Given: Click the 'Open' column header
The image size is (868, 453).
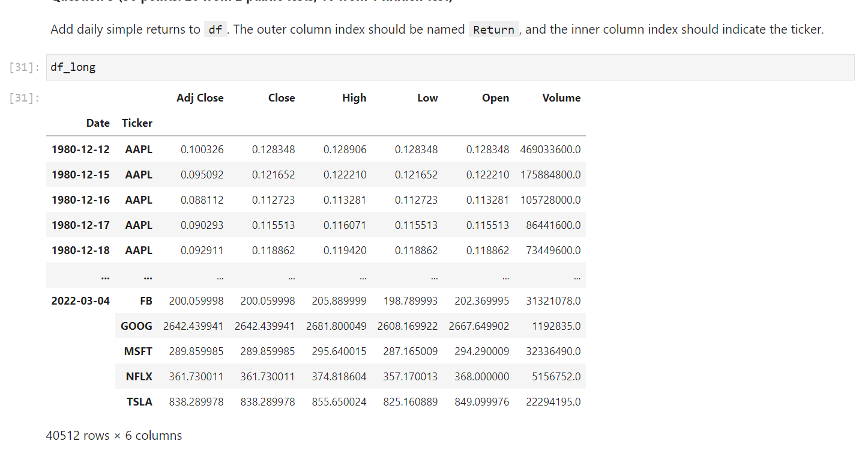Looking at the screenshot, I should click(495, 98).
